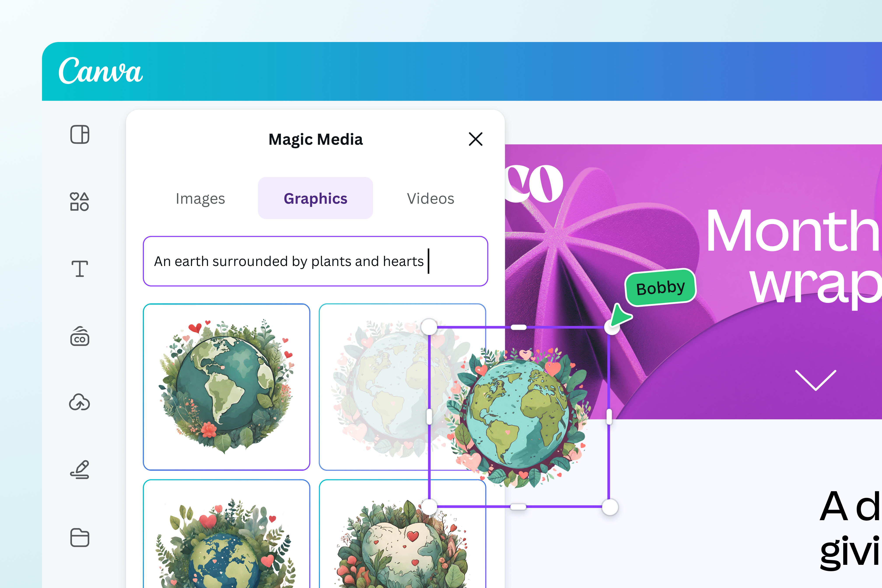The height and width of the screenshot is (588, 882).
Task: Open the Elements panel
Action: click(x=79, y=202)
